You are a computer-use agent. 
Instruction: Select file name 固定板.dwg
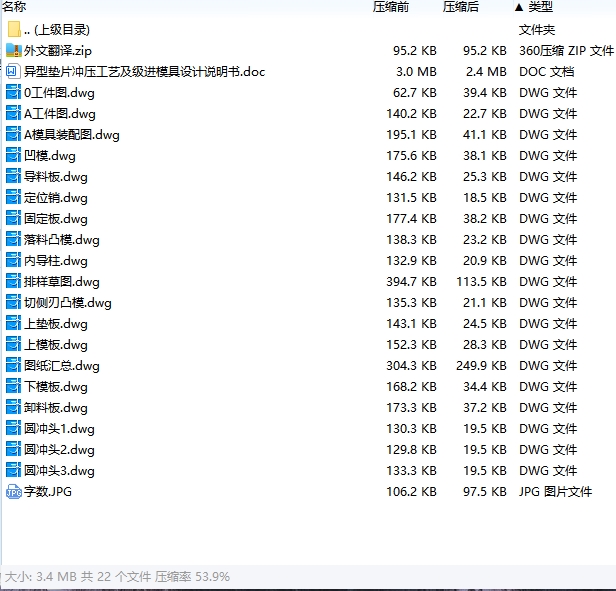(x=56, y=219)
